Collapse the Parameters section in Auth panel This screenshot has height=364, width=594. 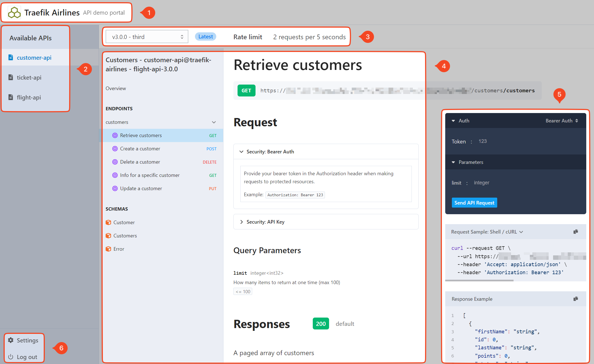coord(453,162)
